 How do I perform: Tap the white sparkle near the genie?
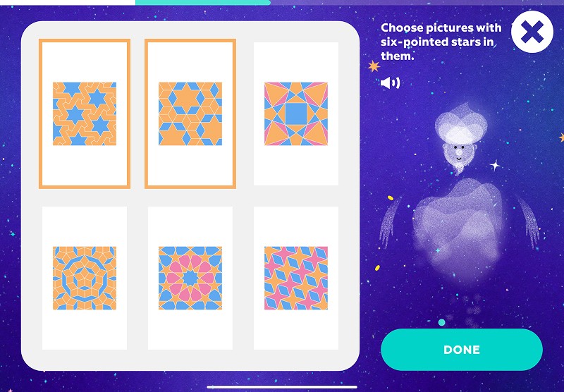tap(496, 166)
